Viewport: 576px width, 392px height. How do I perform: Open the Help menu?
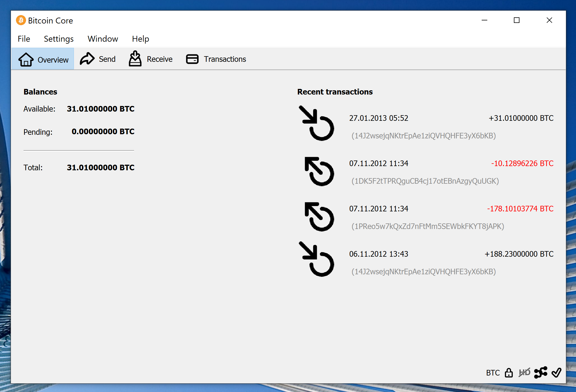140,39
